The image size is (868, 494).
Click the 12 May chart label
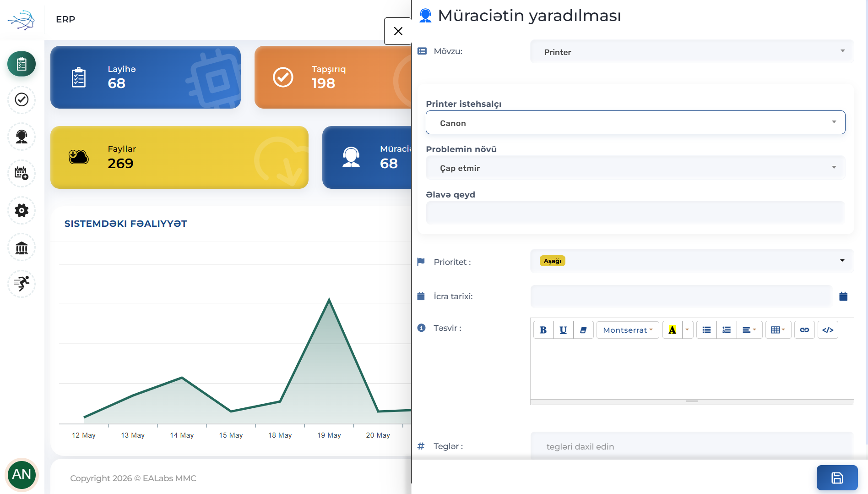point(83,435)
